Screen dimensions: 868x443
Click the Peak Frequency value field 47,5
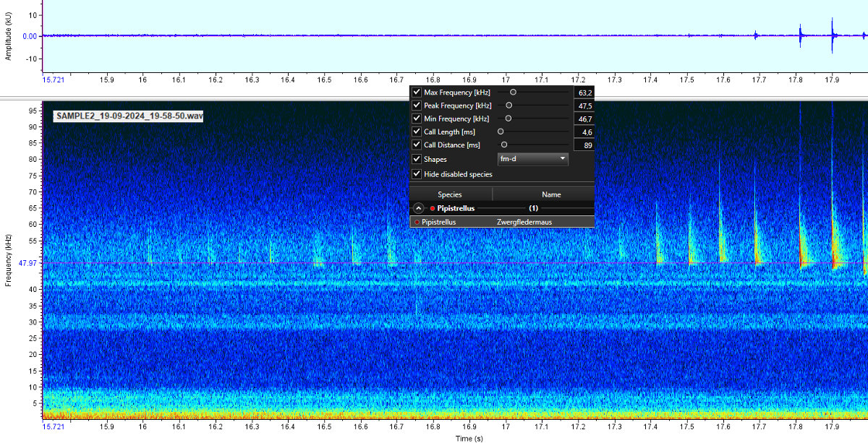click(584, 106)
